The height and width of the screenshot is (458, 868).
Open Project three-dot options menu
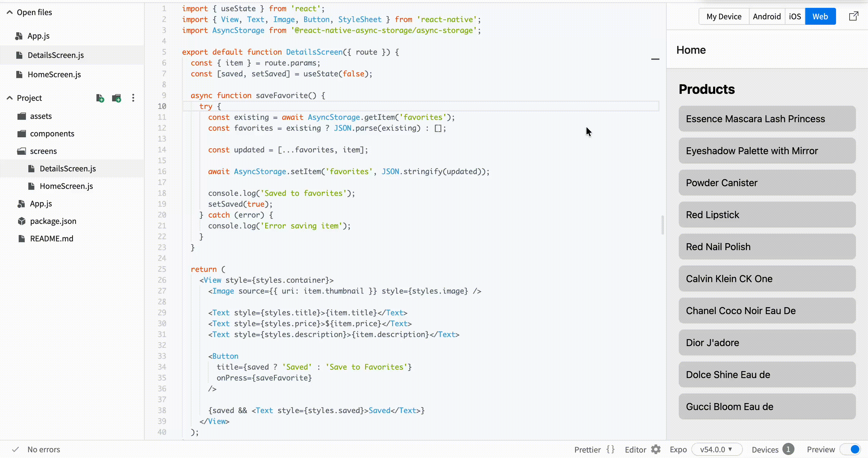[x=133, y=98]
